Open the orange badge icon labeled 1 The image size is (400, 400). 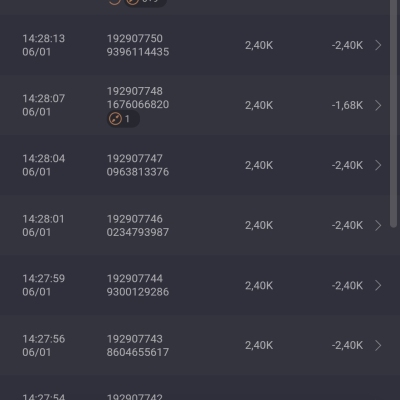123,119
